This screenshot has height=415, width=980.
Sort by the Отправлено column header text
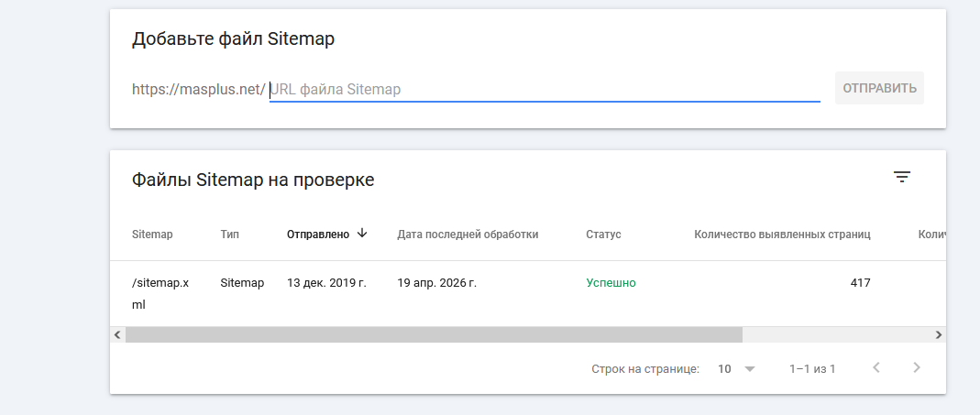point(318,235)
